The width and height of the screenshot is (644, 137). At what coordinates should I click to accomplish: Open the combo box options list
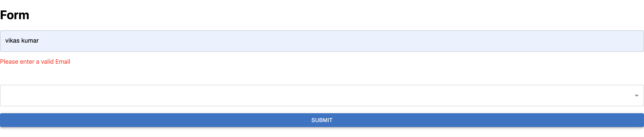pyautogui.click(x=322, y=96)
